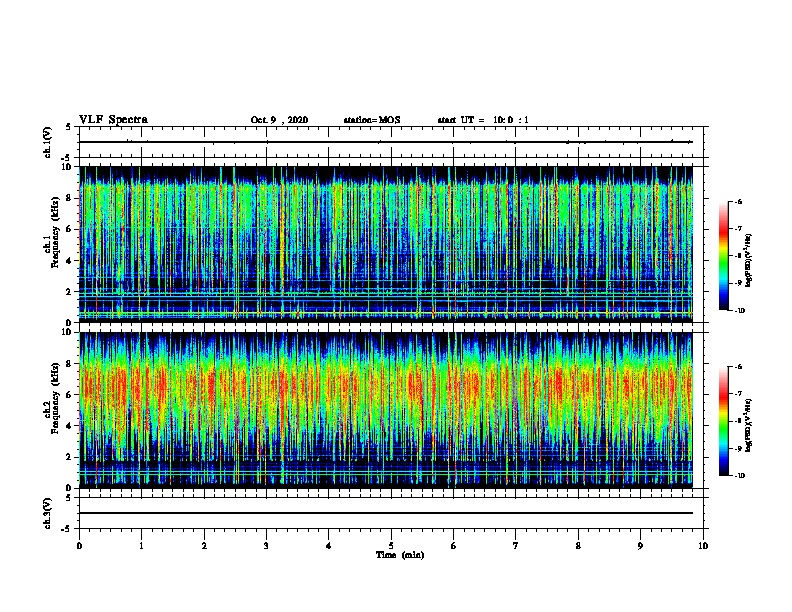
Task: Click the 'start UT = 10:0:1' text
Action: (483, 120)
